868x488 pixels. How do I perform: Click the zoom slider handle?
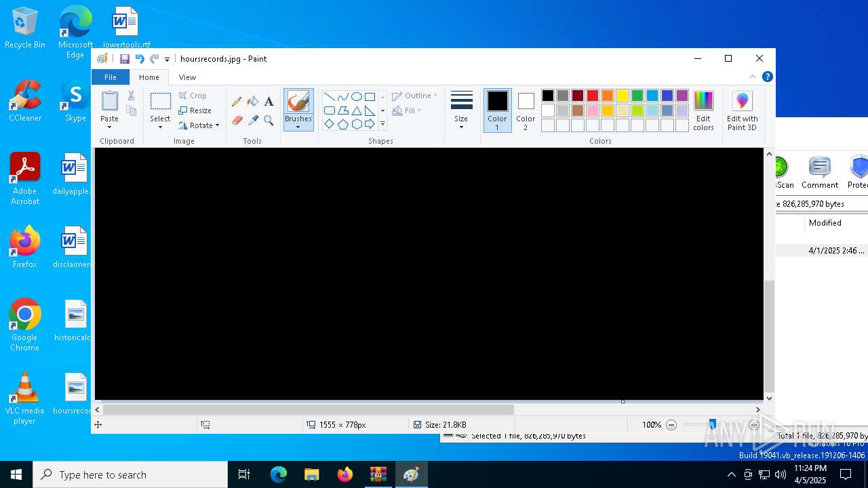712,425
